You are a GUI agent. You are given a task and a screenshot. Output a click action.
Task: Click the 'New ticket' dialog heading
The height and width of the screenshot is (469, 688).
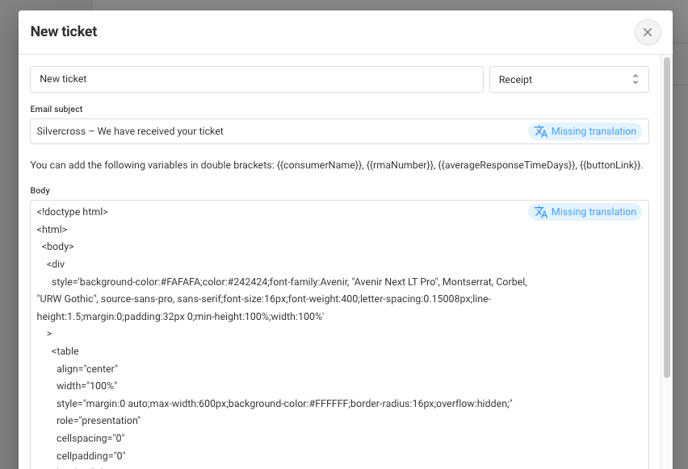(64, 31)
